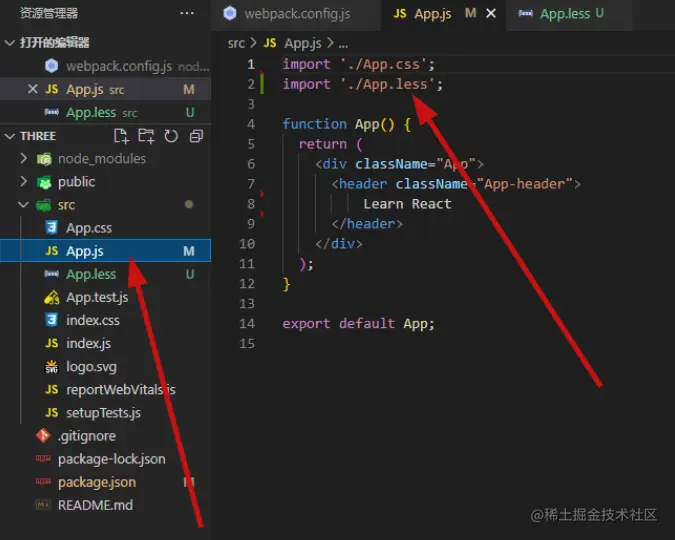Screen dimensions: 675x540
Task: Click the JS icon beside index.js
Action: pyautogui.click(x=52, y=343)
